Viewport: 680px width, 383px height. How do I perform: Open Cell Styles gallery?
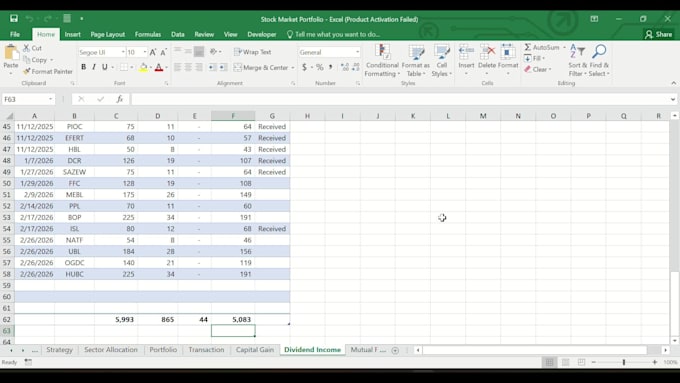point(441,61)
